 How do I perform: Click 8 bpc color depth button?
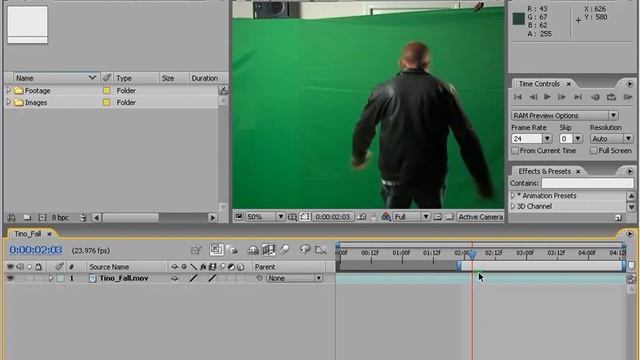pyautogui.click(x=60, y=218)
